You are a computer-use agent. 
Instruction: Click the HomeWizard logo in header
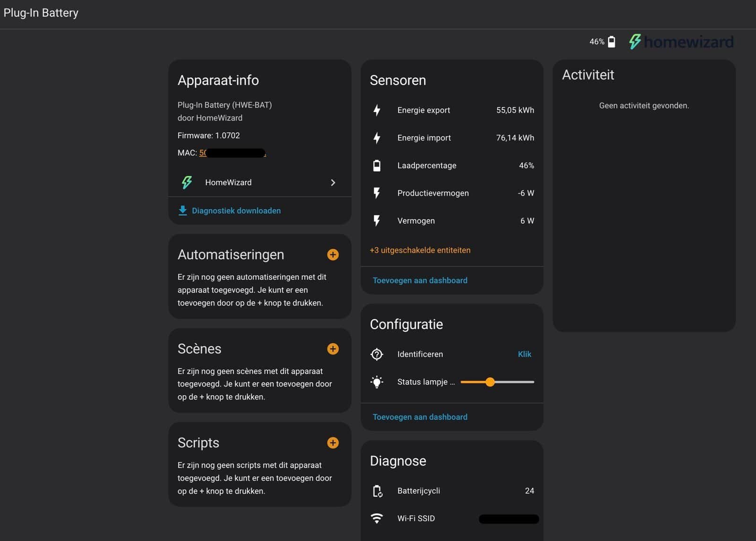click(681, 42)
